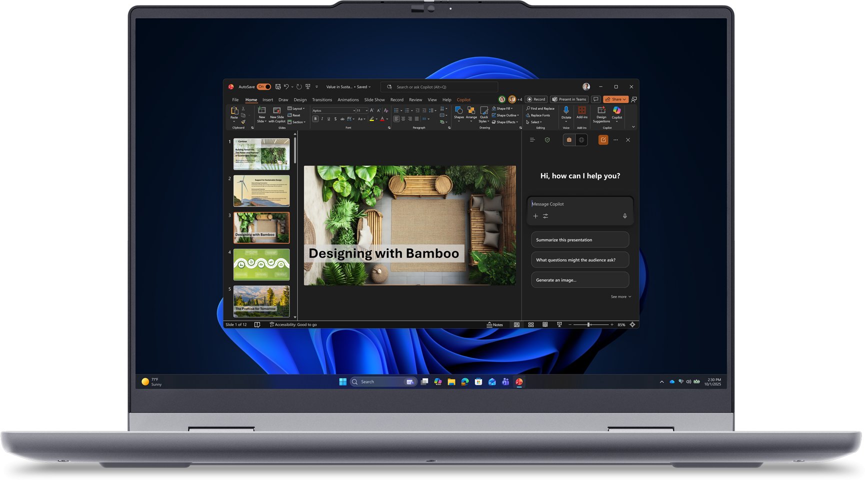
Task: Open the font name Aptos dropdown
Action: [x=354, y=110]
